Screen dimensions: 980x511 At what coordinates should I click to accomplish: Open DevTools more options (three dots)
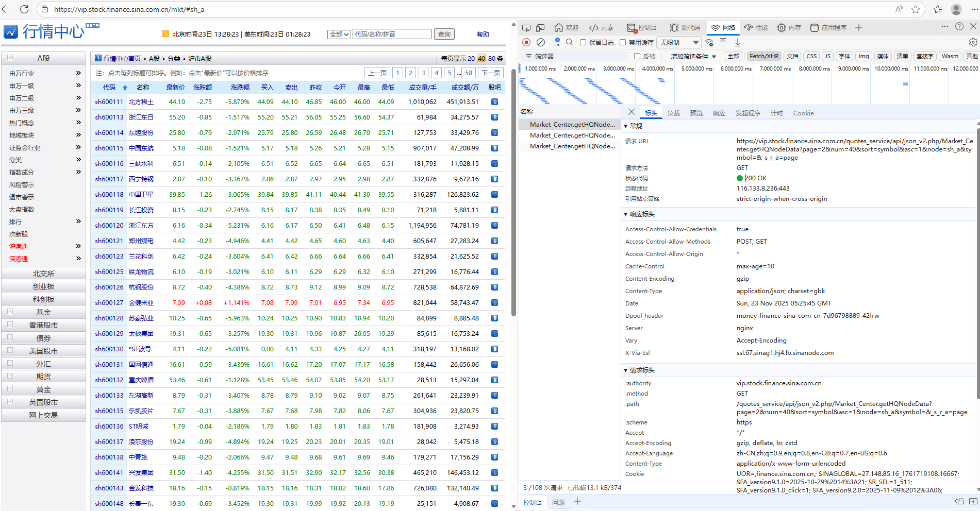tap(944, 26)
